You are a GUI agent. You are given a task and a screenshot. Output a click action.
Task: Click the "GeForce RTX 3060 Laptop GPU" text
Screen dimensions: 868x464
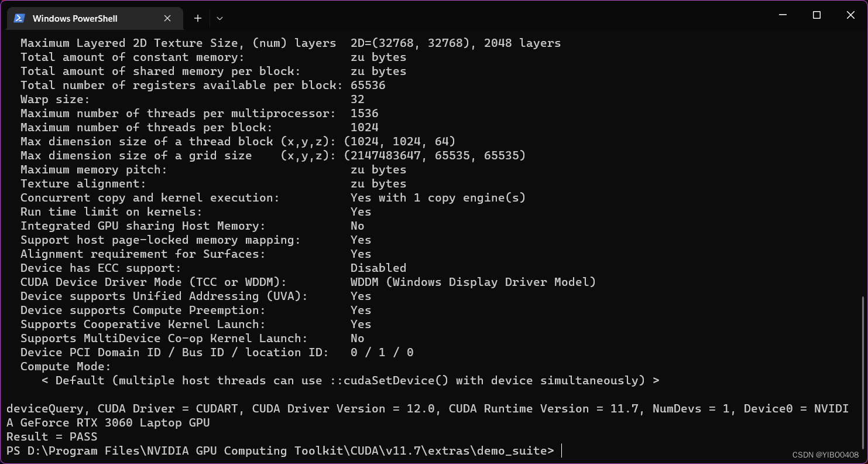click(115, 422)
